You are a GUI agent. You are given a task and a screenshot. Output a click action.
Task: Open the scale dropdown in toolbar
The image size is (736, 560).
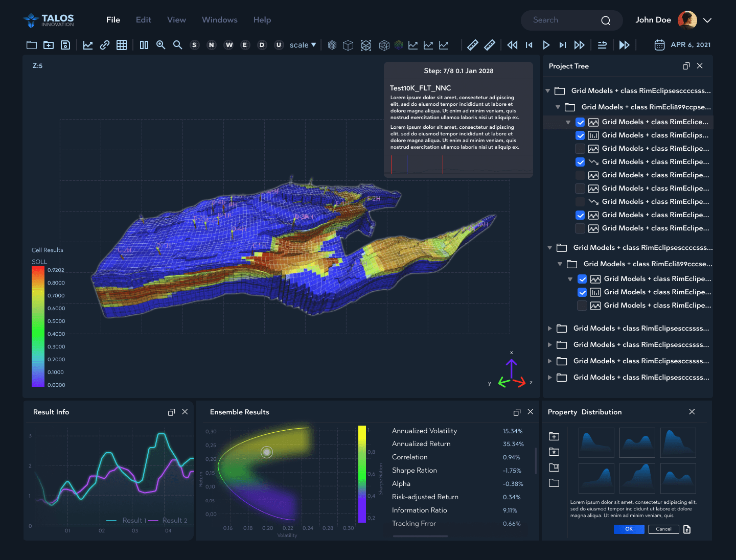coord(303,45)
